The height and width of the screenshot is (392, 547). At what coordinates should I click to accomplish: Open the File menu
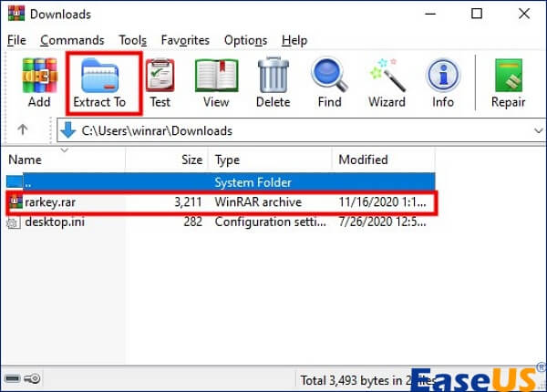(x=17, y=40)
